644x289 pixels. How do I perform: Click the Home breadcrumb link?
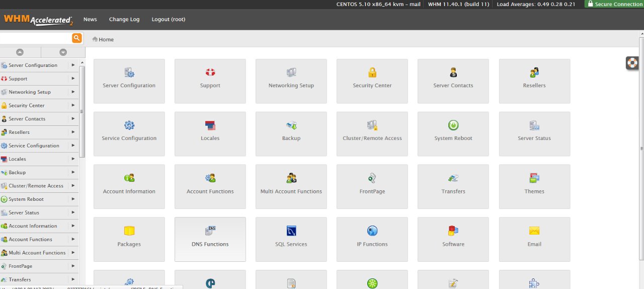(106, 40)
